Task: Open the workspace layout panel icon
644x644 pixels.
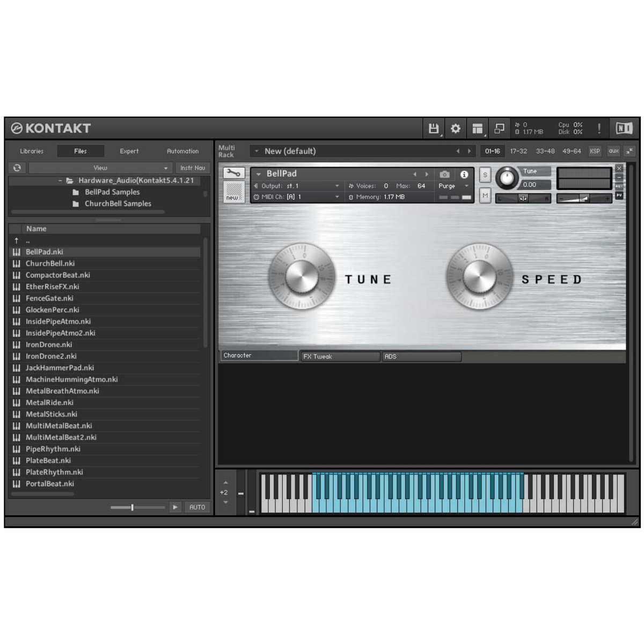Action: click(x=477, y=128)
